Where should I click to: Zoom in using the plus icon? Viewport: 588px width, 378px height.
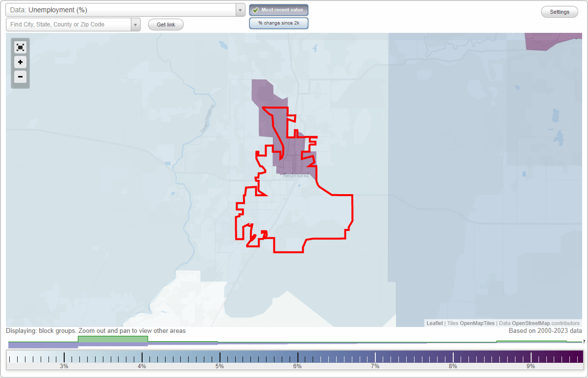(x=20, y=62)
